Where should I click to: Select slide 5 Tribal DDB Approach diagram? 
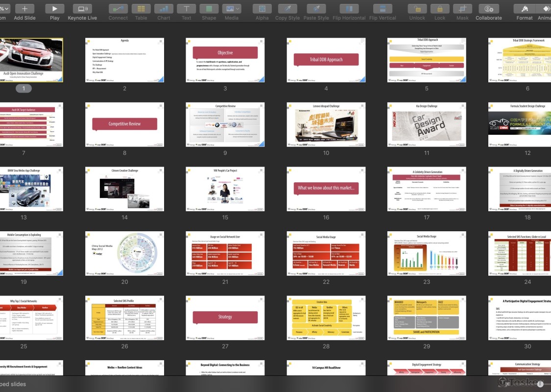(427, 60)
